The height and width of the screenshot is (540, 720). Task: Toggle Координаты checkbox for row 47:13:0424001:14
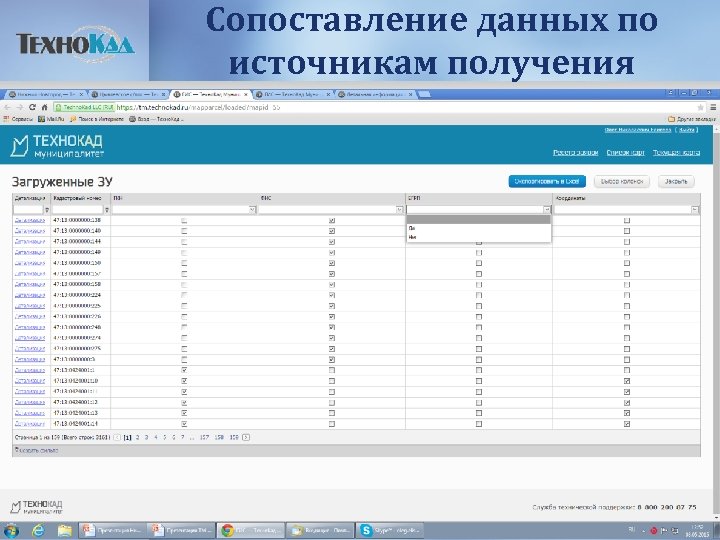tap(627, 424)
